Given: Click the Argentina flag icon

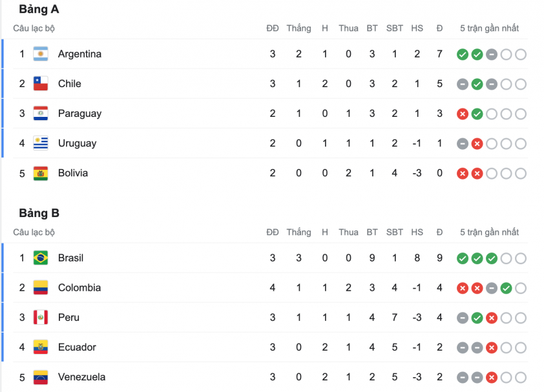Looking at the screenshot, I should click(x=41, y=54).
